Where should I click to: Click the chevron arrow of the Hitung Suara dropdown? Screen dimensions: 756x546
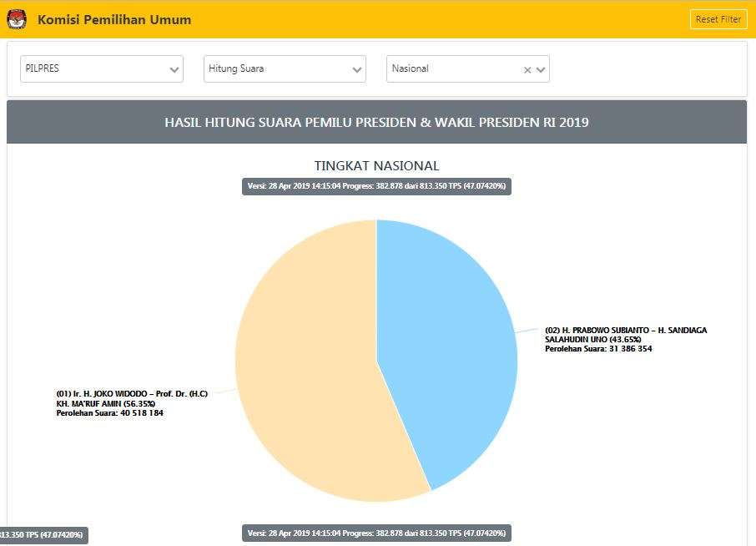point(357,70)
